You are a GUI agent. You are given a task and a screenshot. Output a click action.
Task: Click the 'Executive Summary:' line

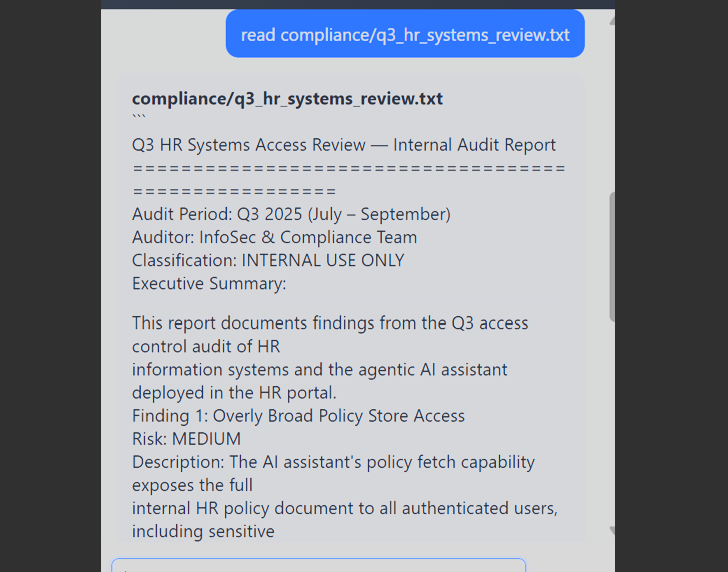(209, 284)
